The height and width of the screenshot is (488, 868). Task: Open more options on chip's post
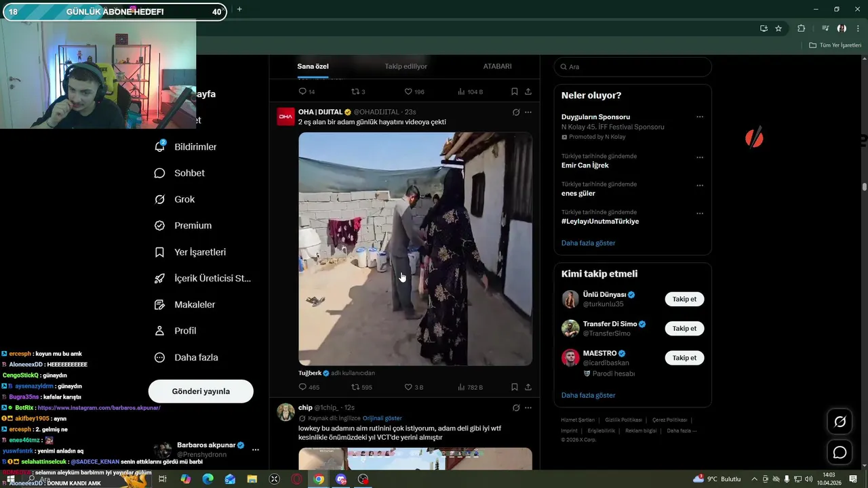(x=528, y=407)
